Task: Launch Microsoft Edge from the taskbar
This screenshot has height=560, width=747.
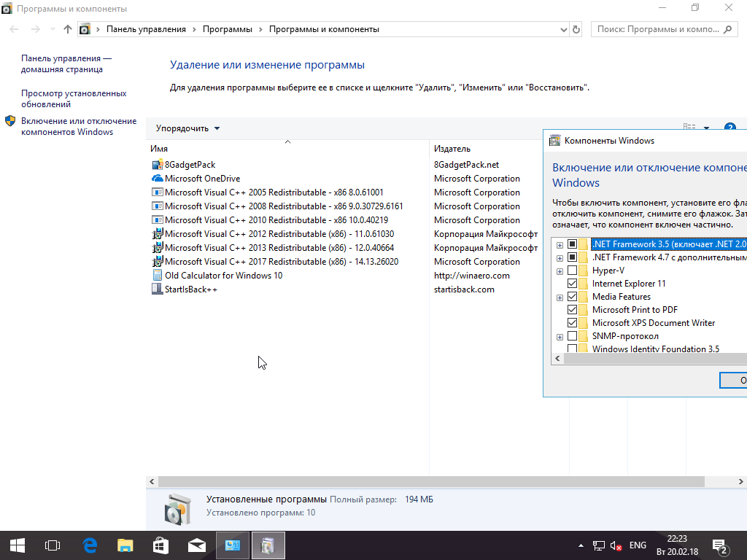Action: 90,545
